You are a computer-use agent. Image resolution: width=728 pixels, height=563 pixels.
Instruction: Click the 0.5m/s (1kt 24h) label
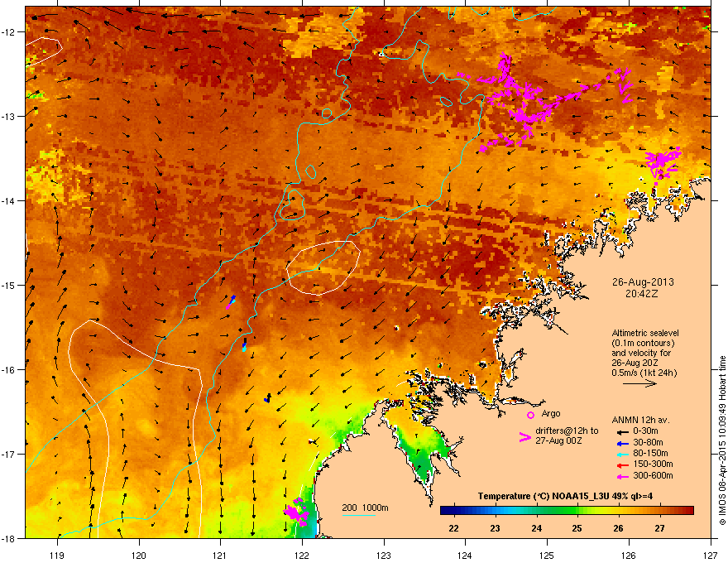[644, 373]
